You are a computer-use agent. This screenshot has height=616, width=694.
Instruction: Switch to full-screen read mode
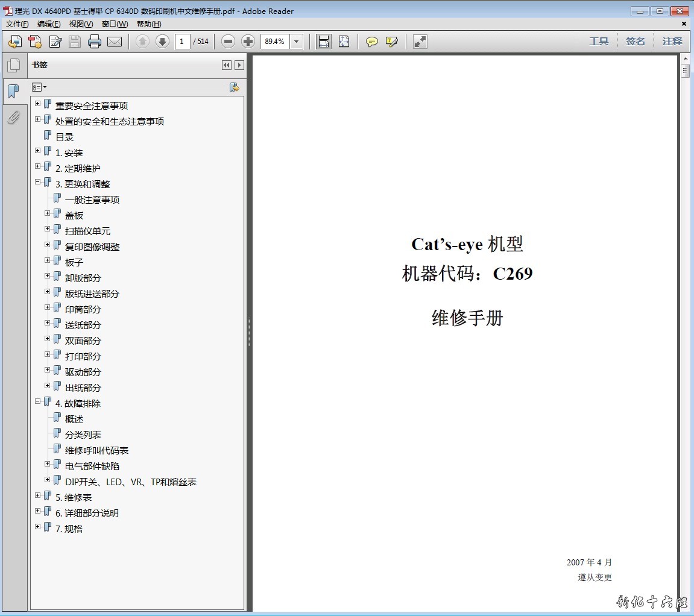click(x=420, y=42)
